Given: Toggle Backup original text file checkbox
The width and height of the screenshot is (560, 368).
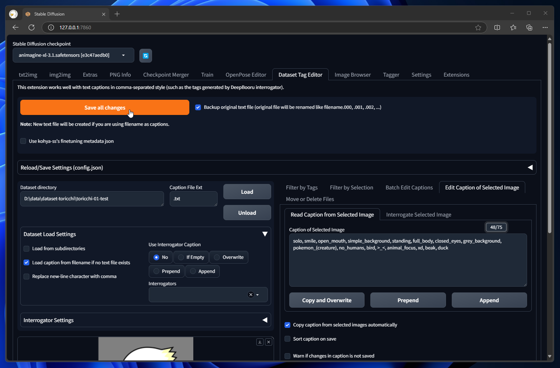Looking at the screenshot, I should 198,107.
